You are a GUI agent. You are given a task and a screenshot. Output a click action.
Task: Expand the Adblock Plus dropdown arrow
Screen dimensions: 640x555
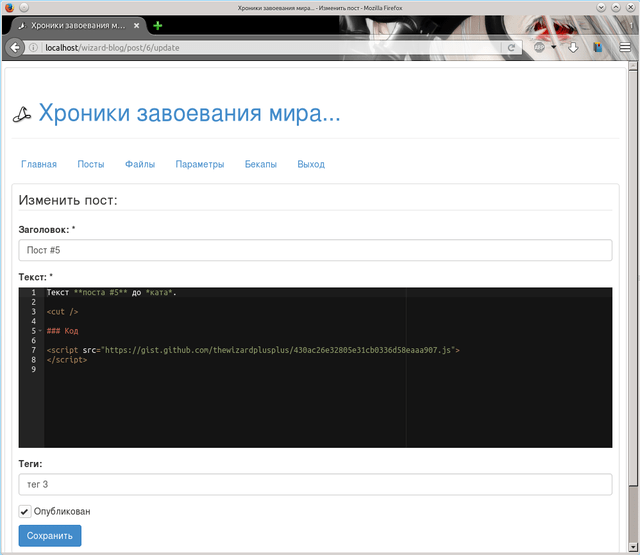[x=553, y=47]
